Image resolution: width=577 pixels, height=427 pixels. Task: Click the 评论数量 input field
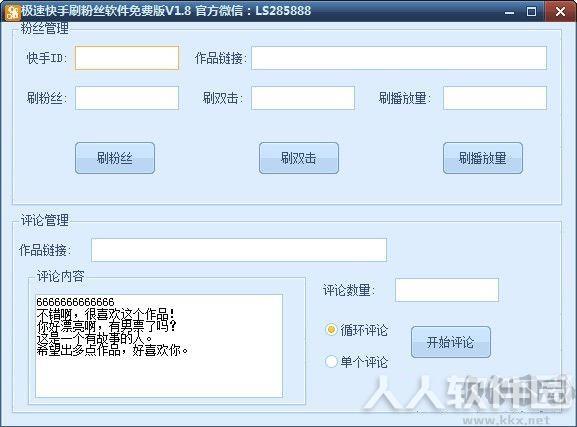click(447, 290)
